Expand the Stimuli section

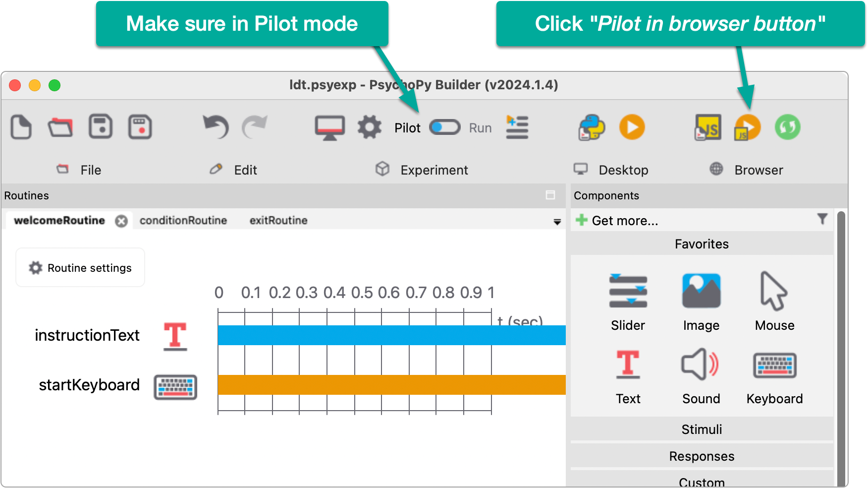702,429
